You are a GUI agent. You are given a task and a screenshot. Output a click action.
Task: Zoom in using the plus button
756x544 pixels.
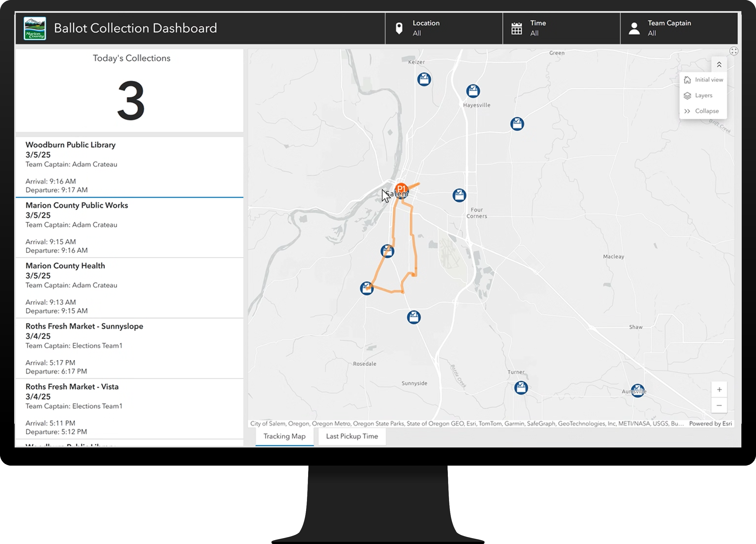[x=719, y=389]
